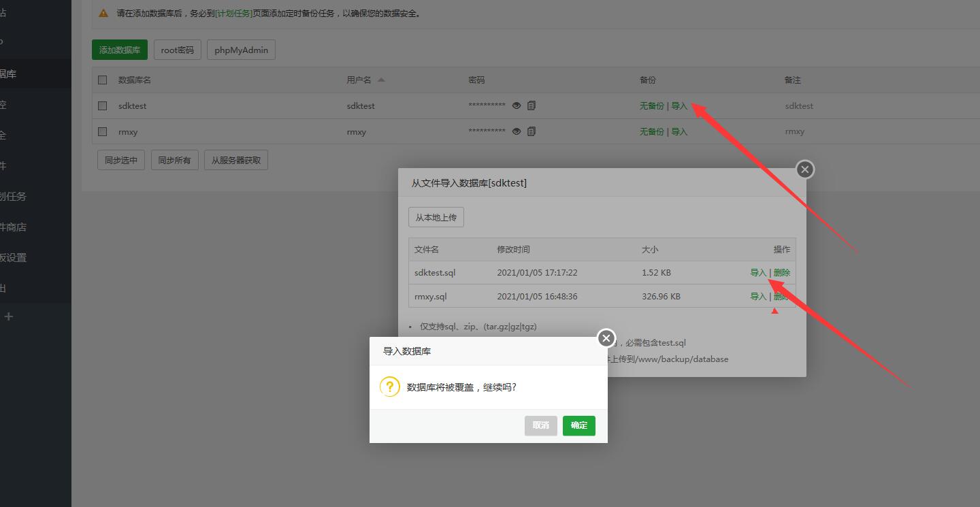
Task: Copy the rmxy password to clipboard
Action: (x=532, y=131)
